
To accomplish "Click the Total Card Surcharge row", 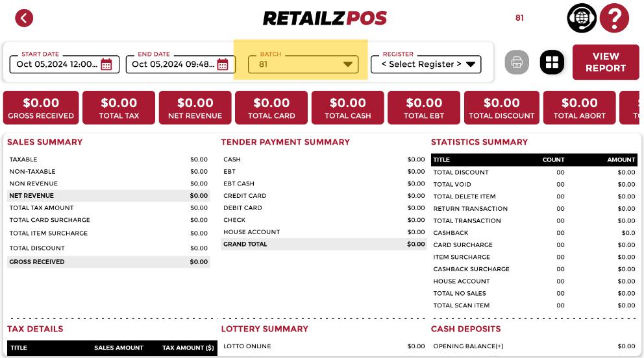I will 108,220.
